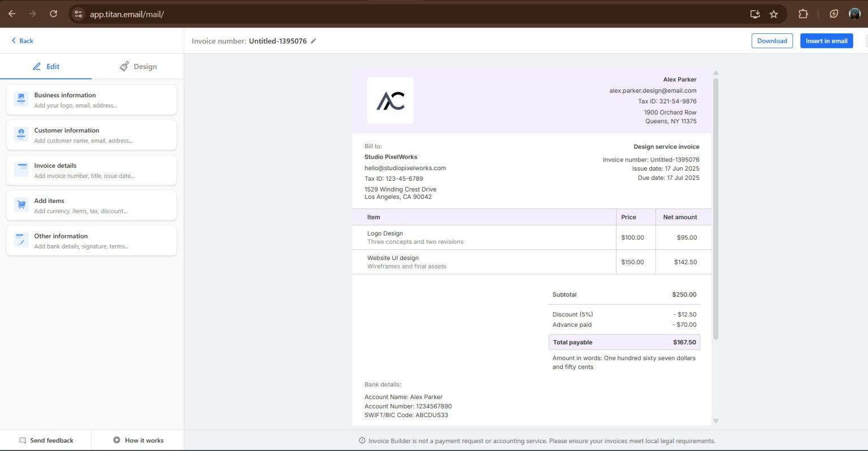This screenshot has height=451, width=868.
Task: Edit invoice number with the pencil icon
Action: (x=314, y=41)
